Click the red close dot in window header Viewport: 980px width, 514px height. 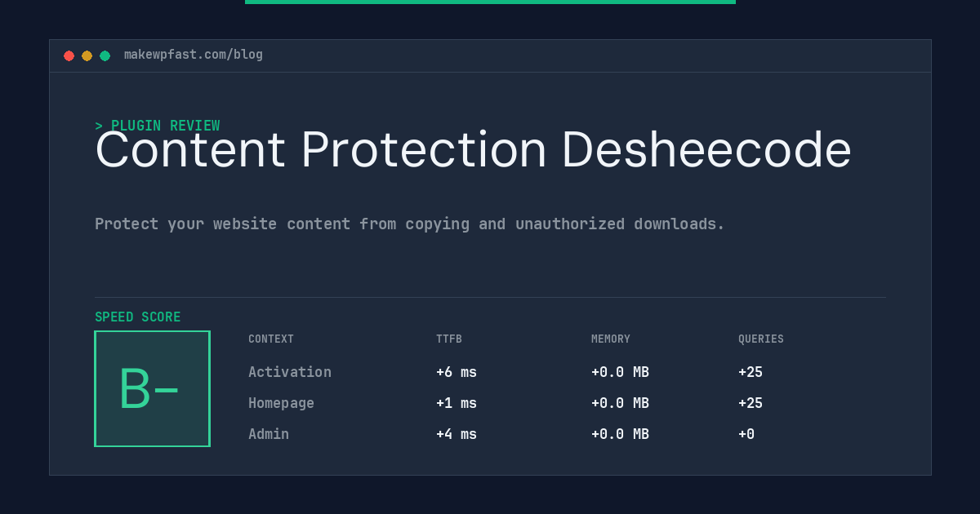point(69,55)
